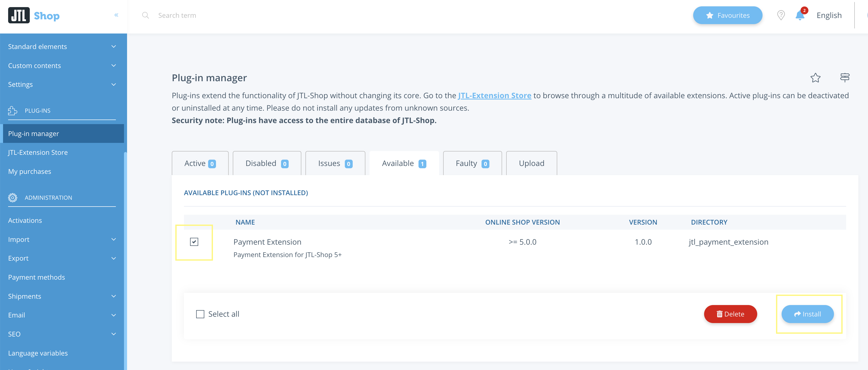Tick the Select all checkbox

click(200, 314)
